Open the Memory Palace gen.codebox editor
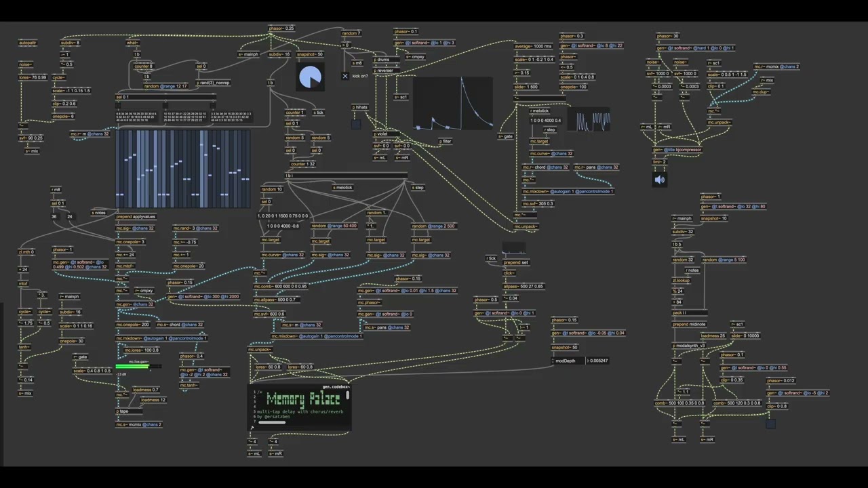The image size is (868, 488). pos(300,409)
